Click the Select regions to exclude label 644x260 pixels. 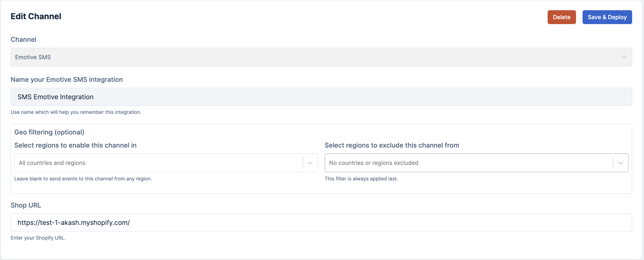(x=391, y=145)
